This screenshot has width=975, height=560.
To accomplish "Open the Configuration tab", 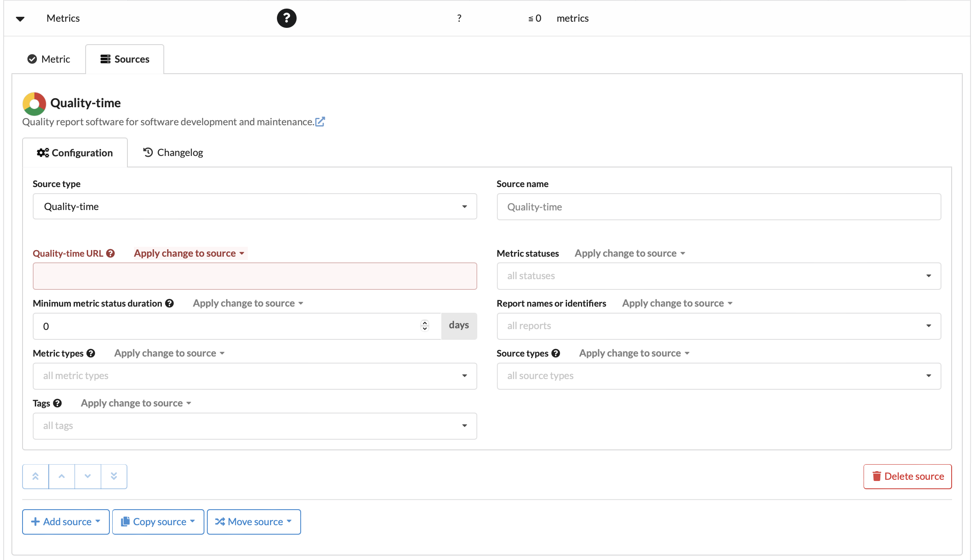I will pyautogui.click(x=75, y=153).
